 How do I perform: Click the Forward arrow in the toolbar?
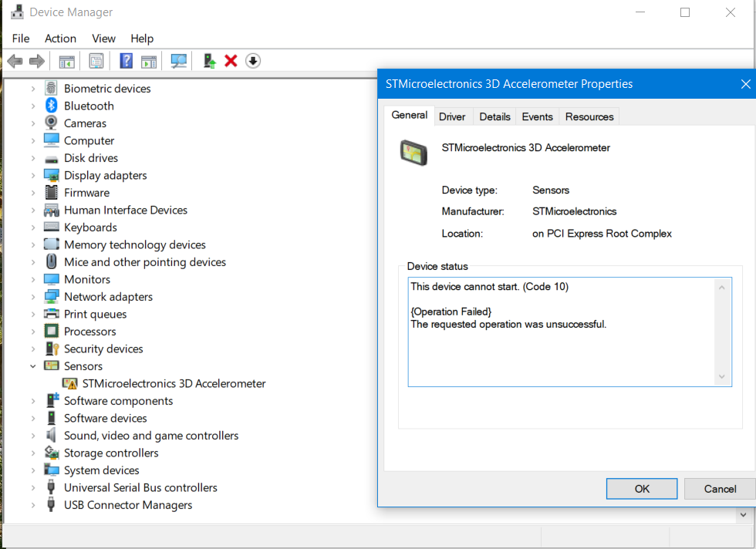point(37,61)
